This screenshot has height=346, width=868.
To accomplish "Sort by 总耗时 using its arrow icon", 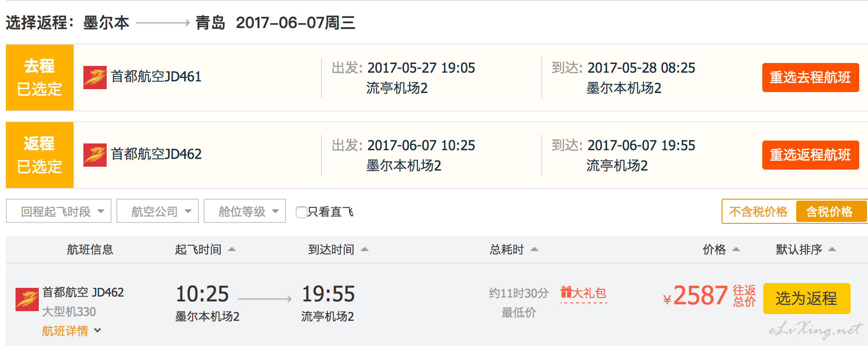I will click(x=534, y=250).
